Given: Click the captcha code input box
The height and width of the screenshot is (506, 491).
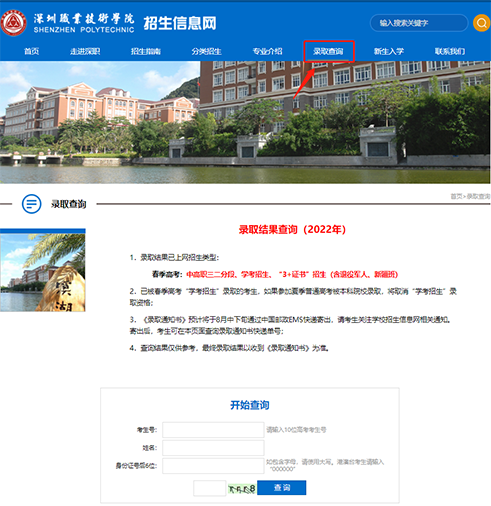Looking at the screenshot, I should [x=210, y=488].
